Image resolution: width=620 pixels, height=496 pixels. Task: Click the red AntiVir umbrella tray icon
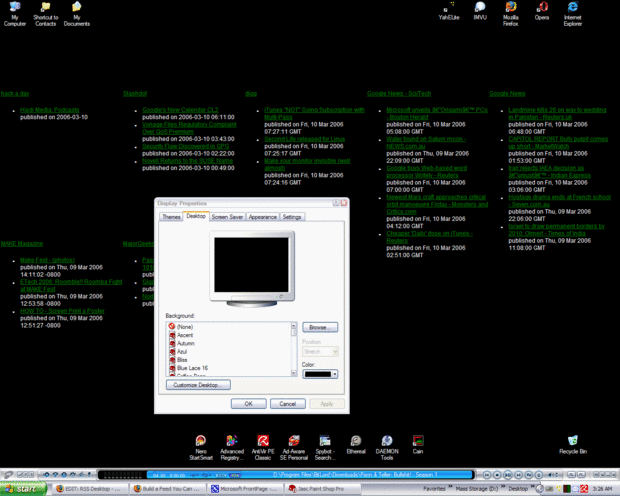pyautogui.click(x=584, y=489)
